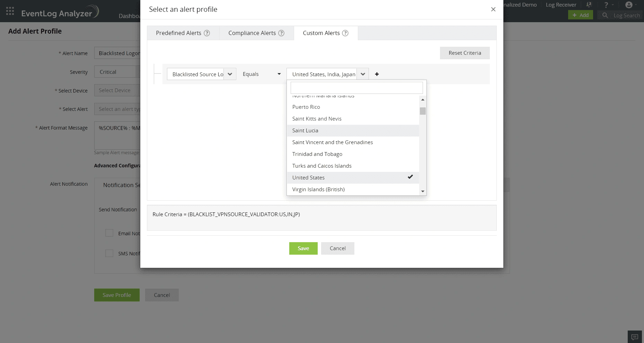Screen dimensions: 644x343
Task: Select Turks and Caicos Islands
Action: tap(353, 166)
